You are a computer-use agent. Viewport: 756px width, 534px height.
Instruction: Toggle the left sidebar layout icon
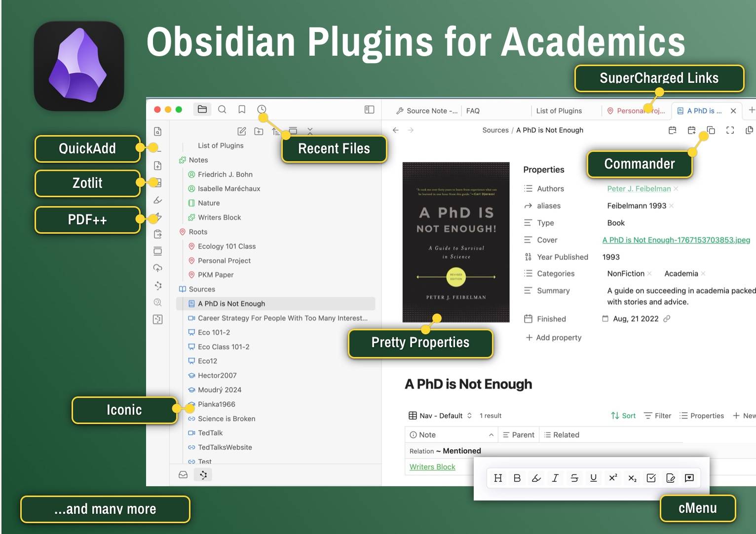point(369,109)
